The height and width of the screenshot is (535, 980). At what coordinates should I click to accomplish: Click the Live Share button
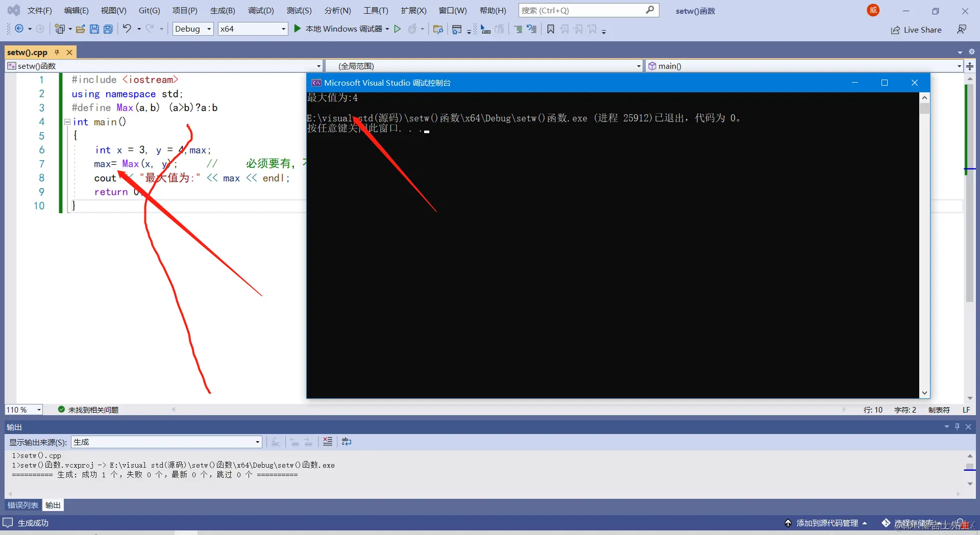916,30
